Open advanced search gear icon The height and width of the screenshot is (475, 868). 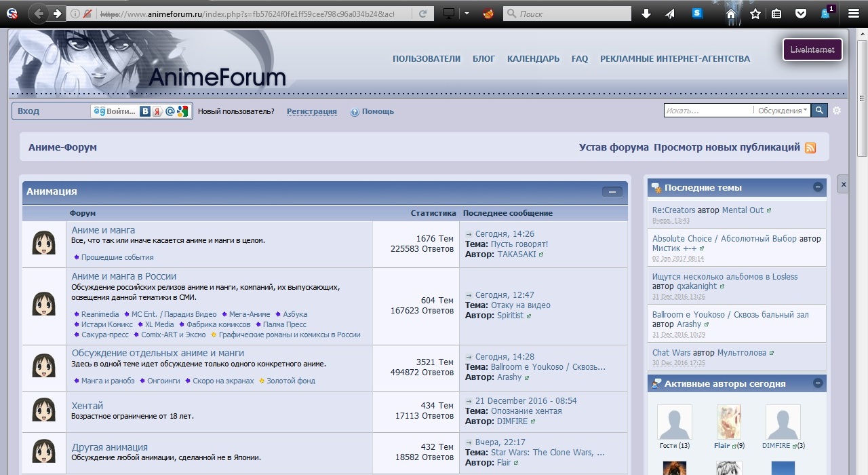click(x=837, y=111)
